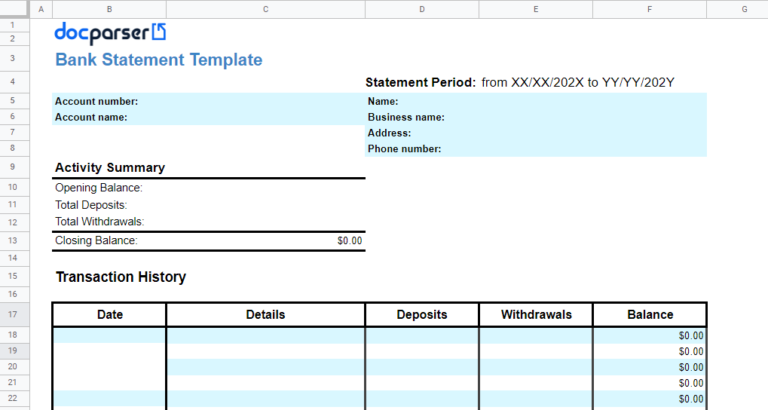Select row 13 header

[x=14, y=240]
